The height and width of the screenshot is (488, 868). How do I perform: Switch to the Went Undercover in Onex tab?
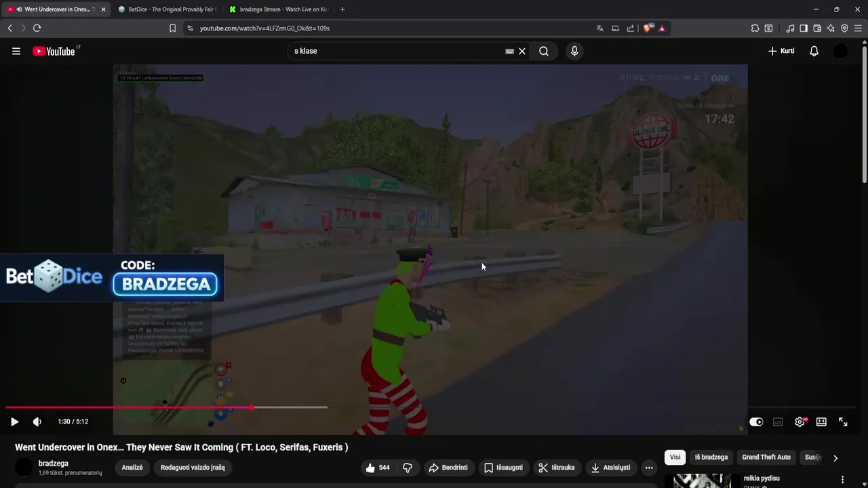pyautogui.click(x=56, y=9)
